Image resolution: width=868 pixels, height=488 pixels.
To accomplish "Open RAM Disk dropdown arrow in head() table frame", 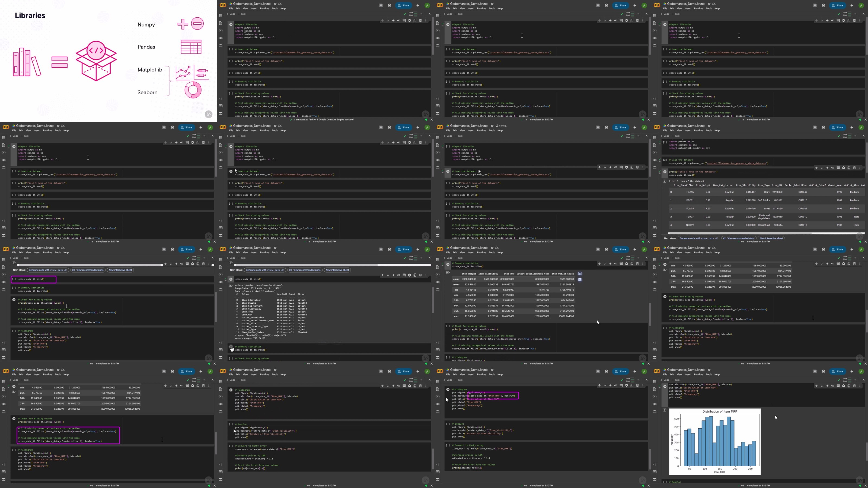I will 855,136.
